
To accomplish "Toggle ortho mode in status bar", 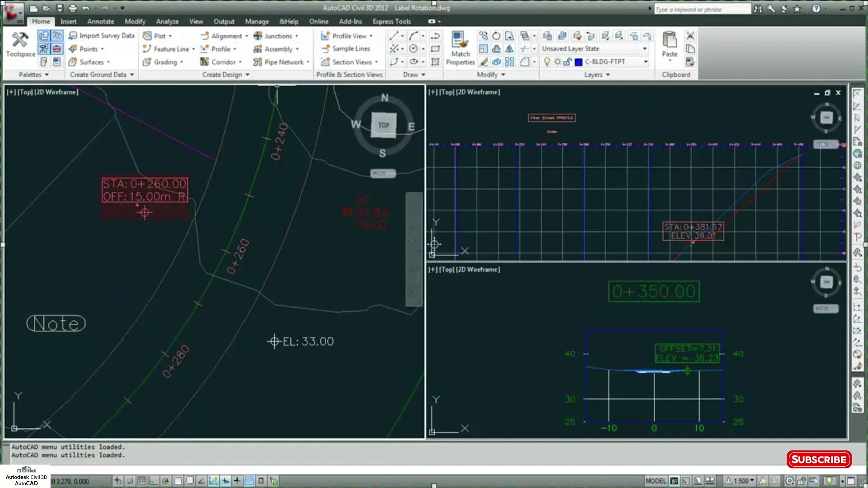I will tap(154, 481).
